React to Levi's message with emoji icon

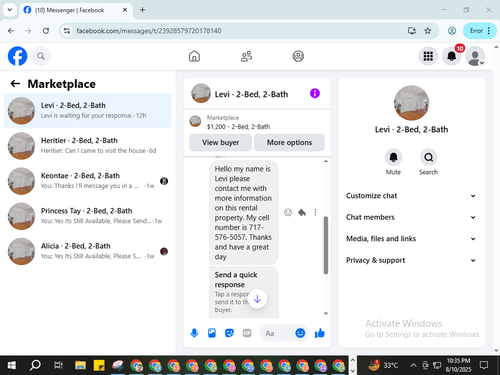click(288, 212)
